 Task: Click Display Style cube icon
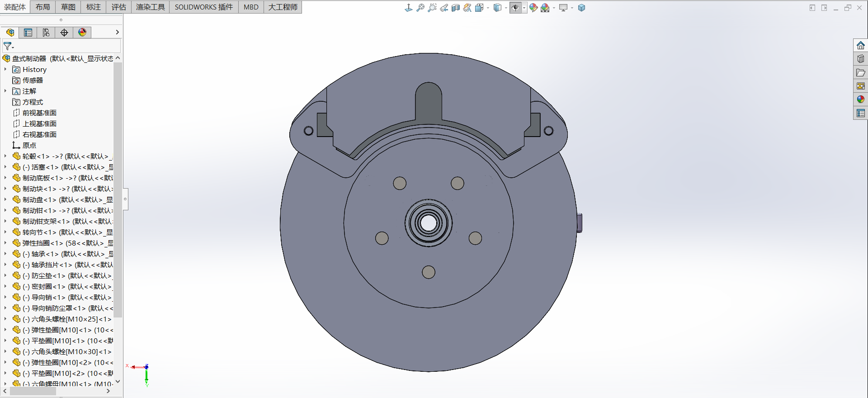coord(497,8)
